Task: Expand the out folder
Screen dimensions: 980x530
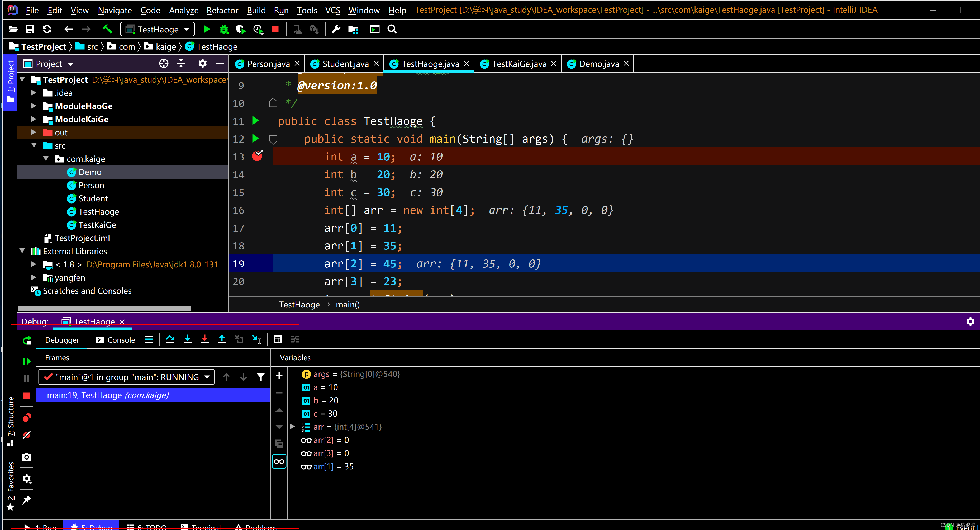Action: tap(34, 132)
